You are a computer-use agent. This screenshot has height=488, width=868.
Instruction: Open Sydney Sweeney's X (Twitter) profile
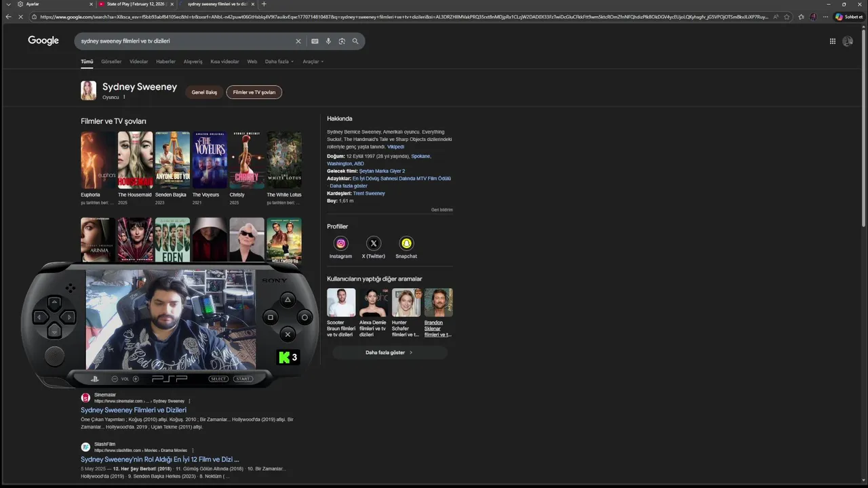tap(373, 243)
